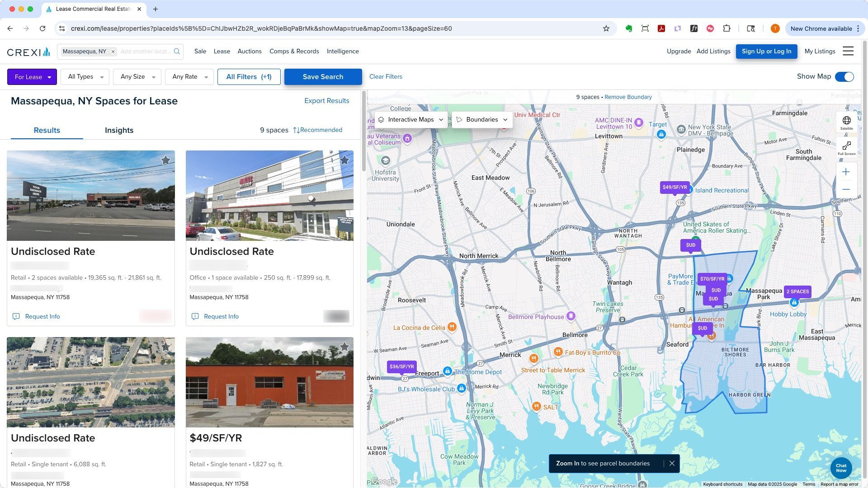Click the Remove Boundary link
868x488 pixels.
point(628,97)
